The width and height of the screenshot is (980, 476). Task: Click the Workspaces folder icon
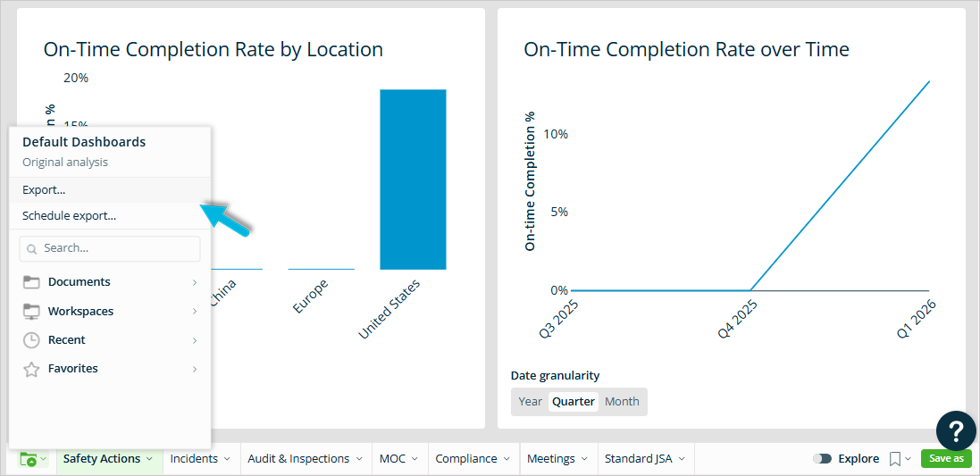pyautogui.click(x=31, y=312)
